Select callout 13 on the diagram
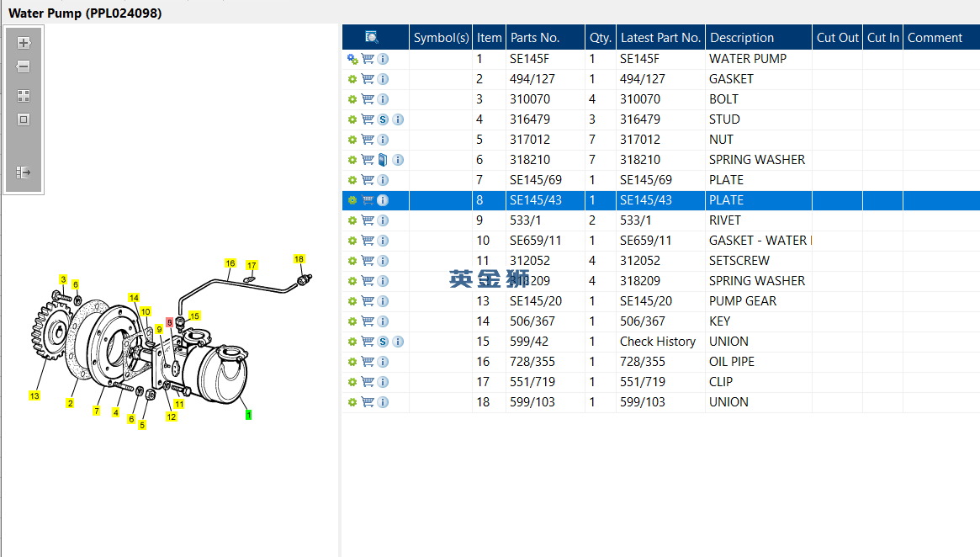The height and width of the screenshot is (557, 980). pos(34,395)
